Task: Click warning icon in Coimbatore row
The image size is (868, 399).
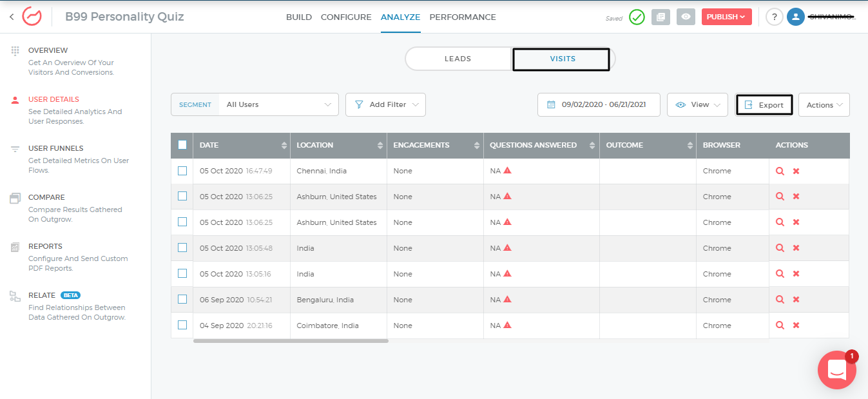Action: [x=507, y=326]
